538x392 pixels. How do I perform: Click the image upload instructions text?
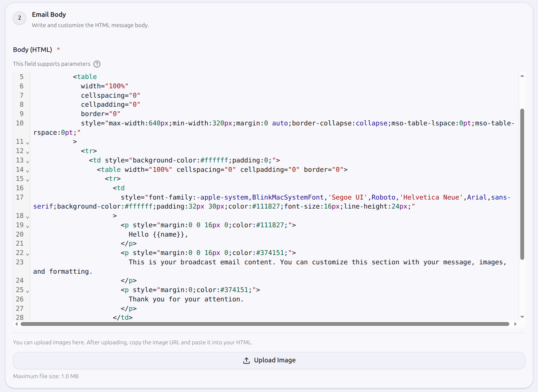pos(133,342)
